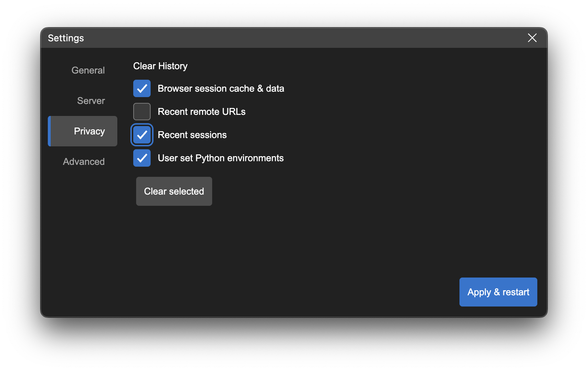The width and height of the screenshot is (588, 371).
Task: Toggle the Recent sessions checkbox
Action: [x=142, y=134]
